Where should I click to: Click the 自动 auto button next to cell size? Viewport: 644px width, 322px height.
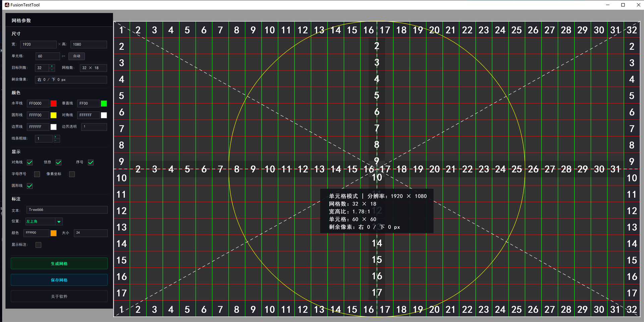(77, 56)
